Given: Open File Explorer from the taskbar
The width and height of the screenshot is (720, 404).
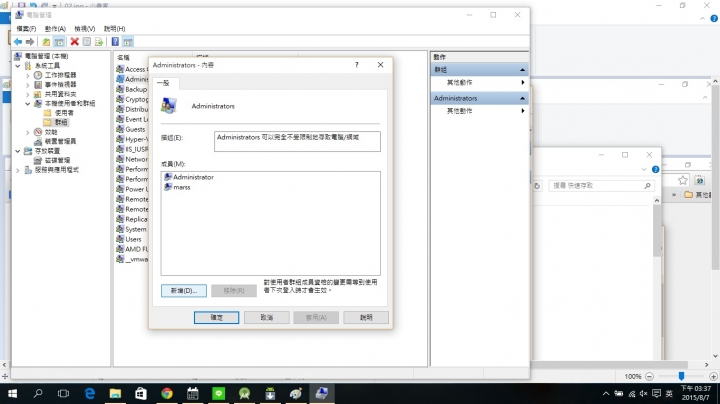Looking at the screenshot, I should (x=115, y=393).
